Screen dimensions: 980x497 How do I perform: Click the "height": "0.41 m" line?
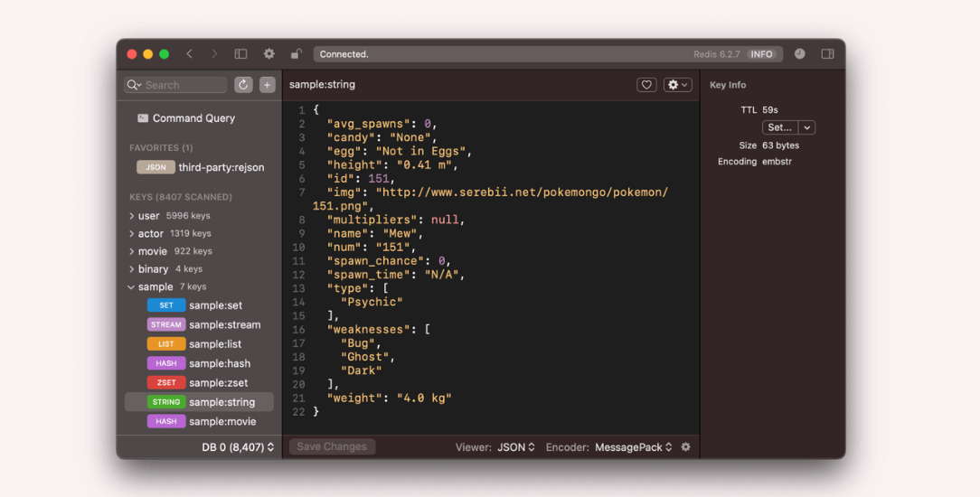pyautogui.click(x=392, y=164)
